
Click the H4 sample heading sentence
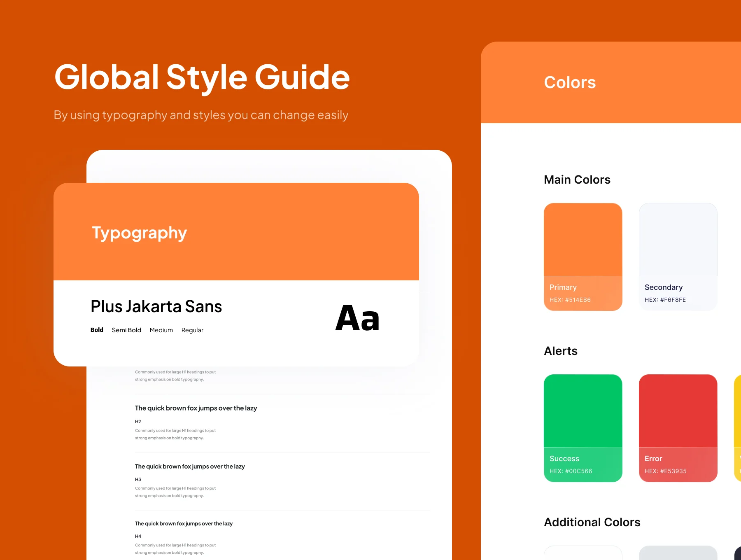coord(184,524)
